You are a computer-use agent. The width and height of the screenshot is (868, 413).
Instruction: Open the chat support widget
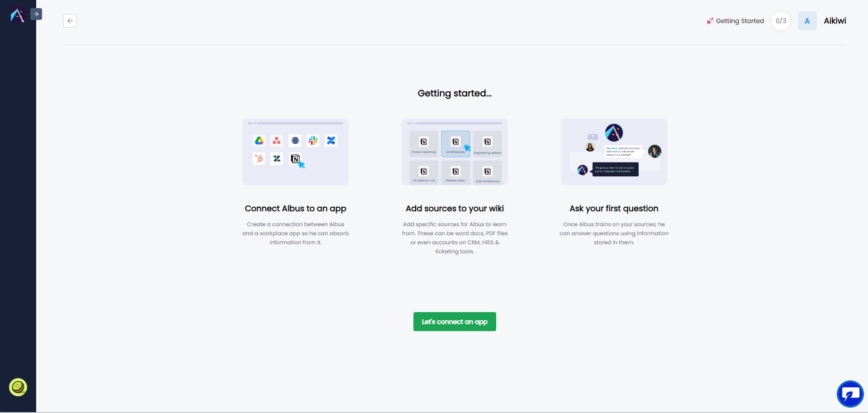click(850, 394)
